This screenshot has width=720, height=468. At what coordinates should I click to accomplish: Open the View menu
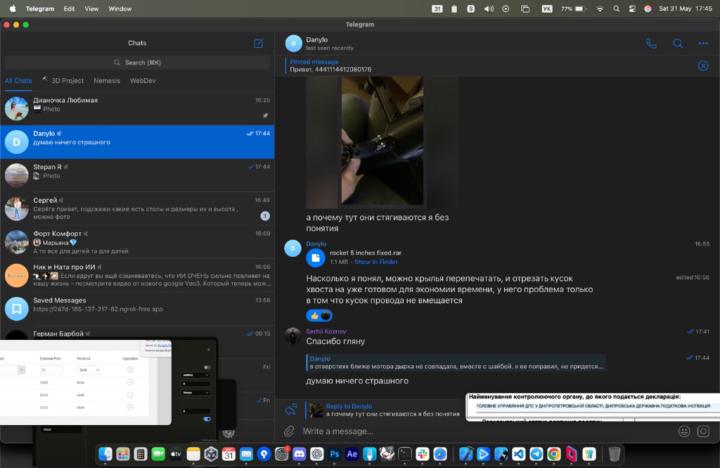(x=91, y=9)
